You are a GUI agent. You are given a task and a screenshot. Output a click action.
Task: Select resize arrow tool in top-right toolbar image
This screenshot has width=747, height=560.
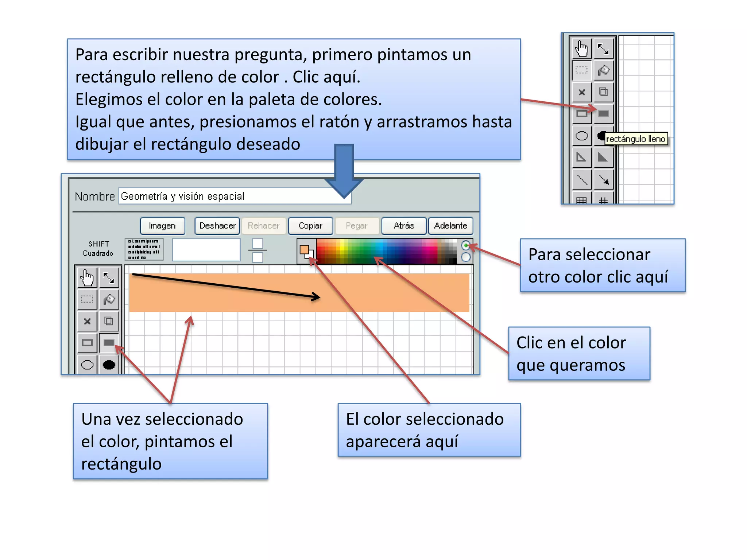pyautogui.click(x=603, y=49)
